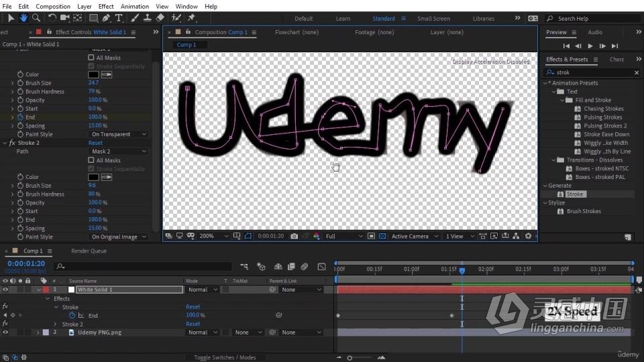This screenshot has height=362, width=644.
Task: Select the Horizontal Type tool
Action: click(119, 17)
